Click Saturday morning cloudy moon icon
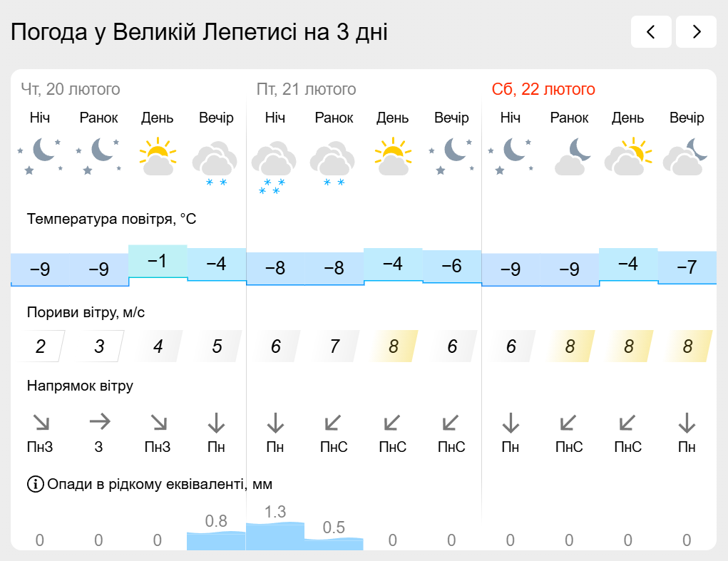This screenshot has width=728, height=561. pos(572,156)
